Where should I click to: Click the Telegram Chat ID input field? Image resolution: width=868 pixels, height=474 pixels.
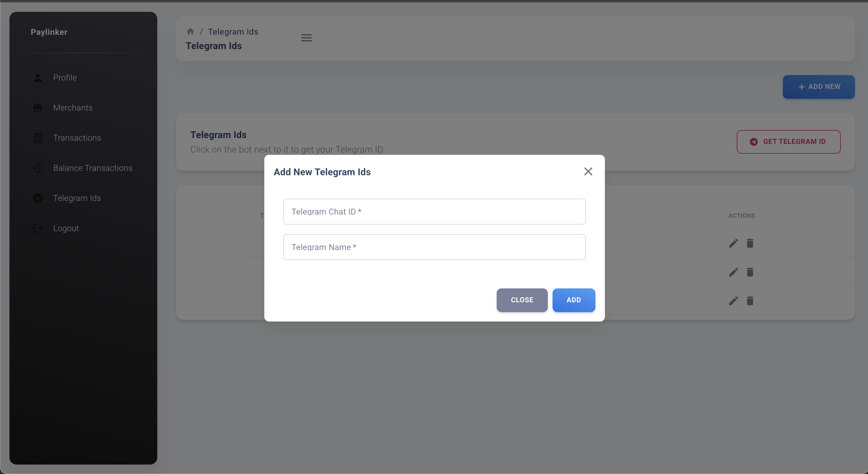click(x=434, y=212)
